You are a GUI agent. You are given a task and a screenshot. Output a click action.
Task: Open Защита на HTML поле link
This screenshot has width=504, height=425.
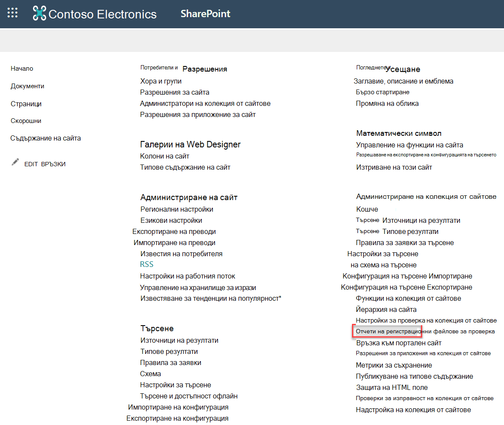[392, 387]
